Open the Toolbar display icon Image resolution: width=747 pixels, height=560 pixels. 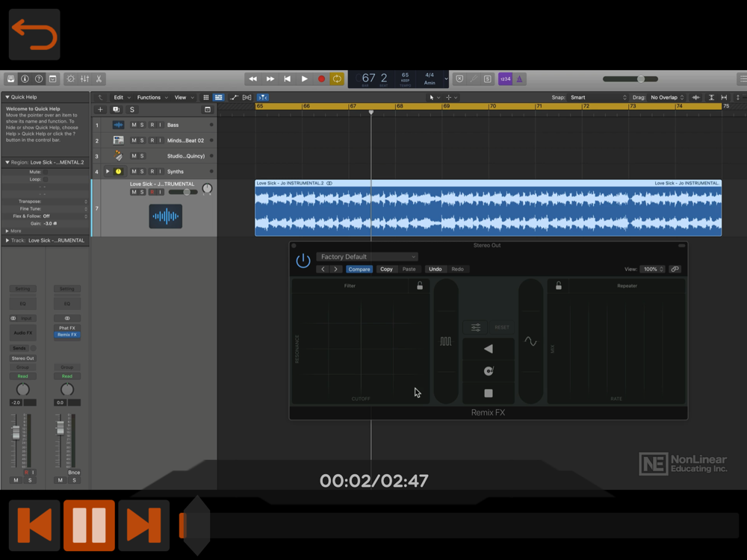tap(53, 78)
